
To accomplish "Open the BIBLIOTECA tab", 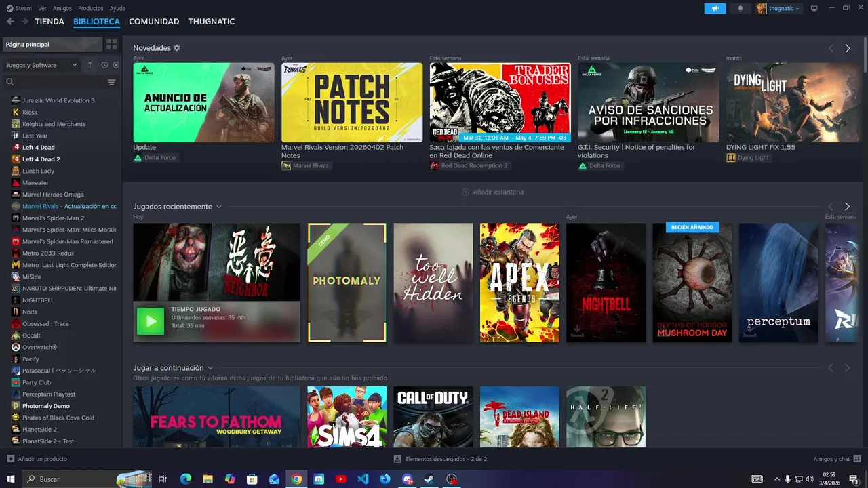I will (x=96, y=22).
